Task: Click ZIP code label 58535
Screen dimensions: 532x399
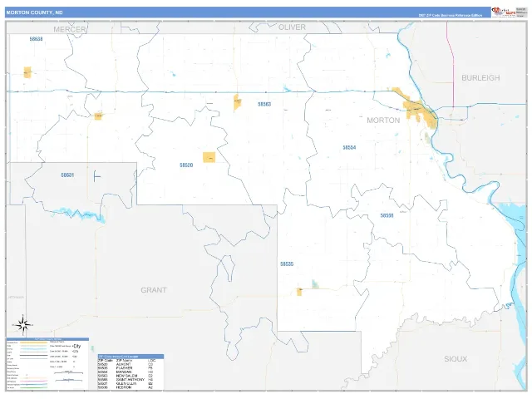Action: coord(287,264)
